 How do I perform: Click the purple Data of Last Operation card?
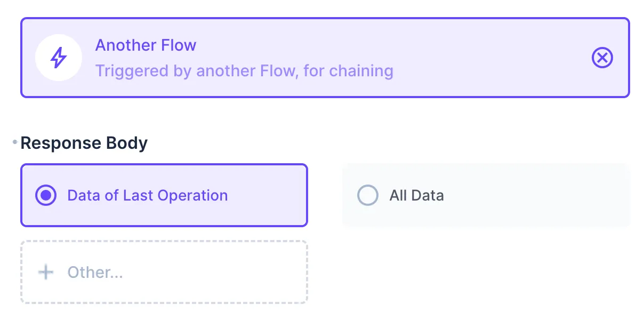[164, 195]
